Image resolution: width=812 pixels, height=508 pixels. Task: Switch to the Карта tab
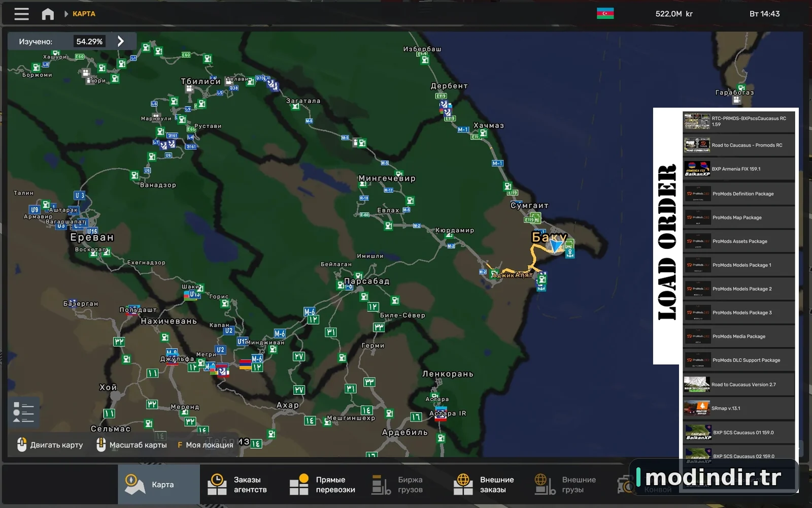(159, 484)
